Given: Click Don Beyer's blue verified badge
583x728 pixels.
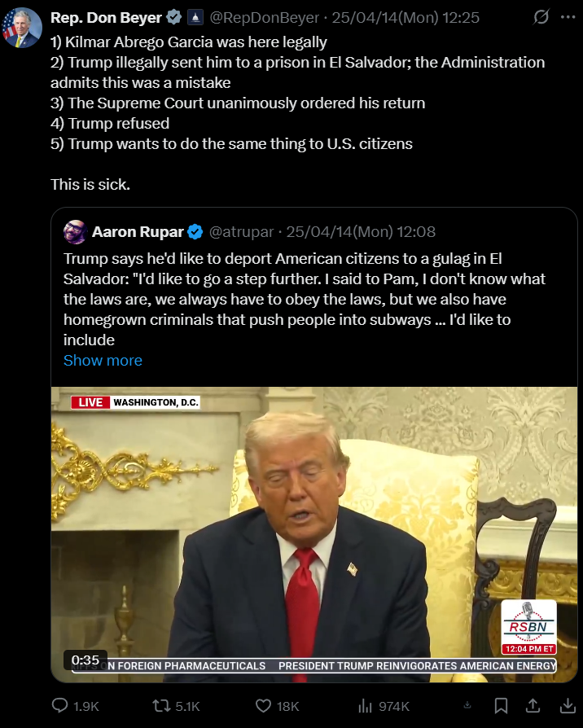Looking at the screenshot, I should (174, 18).
